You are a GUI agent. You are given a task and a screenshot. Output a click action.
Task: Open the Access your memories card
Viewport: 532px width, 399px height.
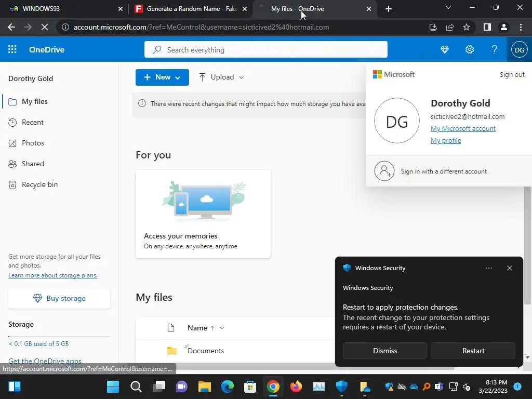click(203, 214)
